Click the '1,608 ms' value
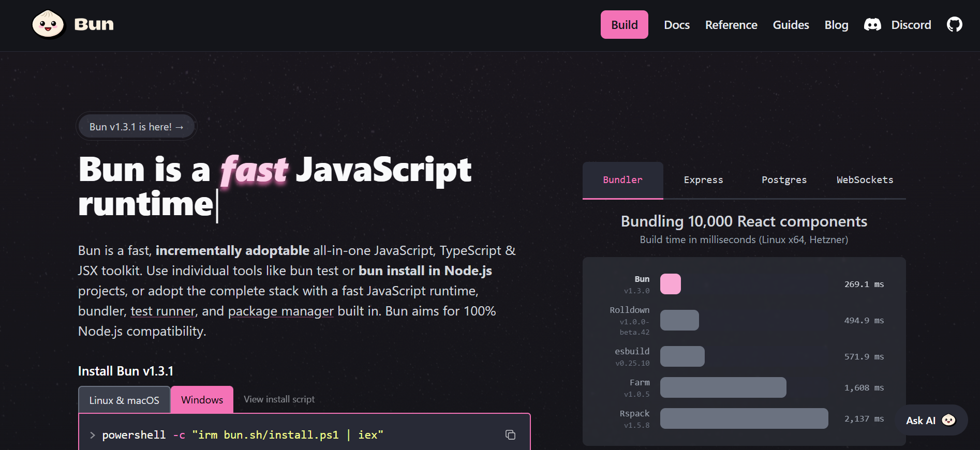This screenshot has width=980, height=450. pos(864,388)
